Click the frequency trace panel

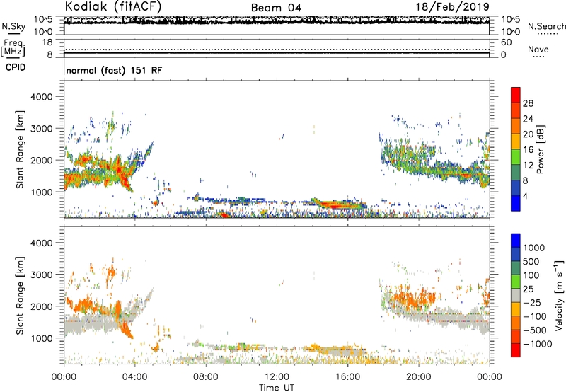click(277, 48)
